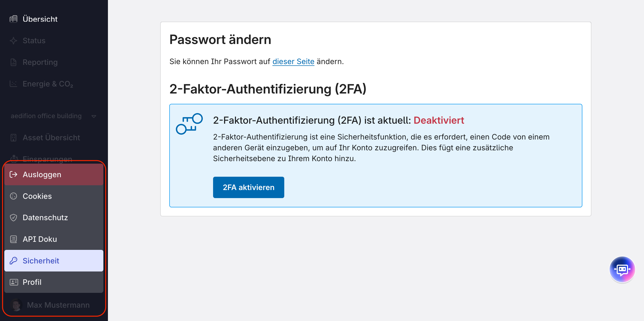Click the API Doku book icon
644x321 pixels.
14,239
